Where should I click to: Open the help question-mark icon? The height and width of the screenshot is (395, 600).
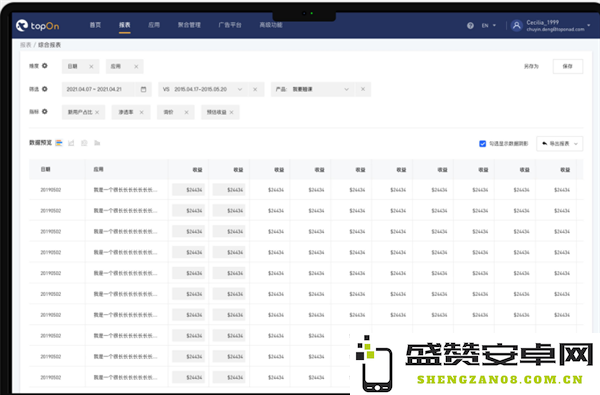click(470, 26)
